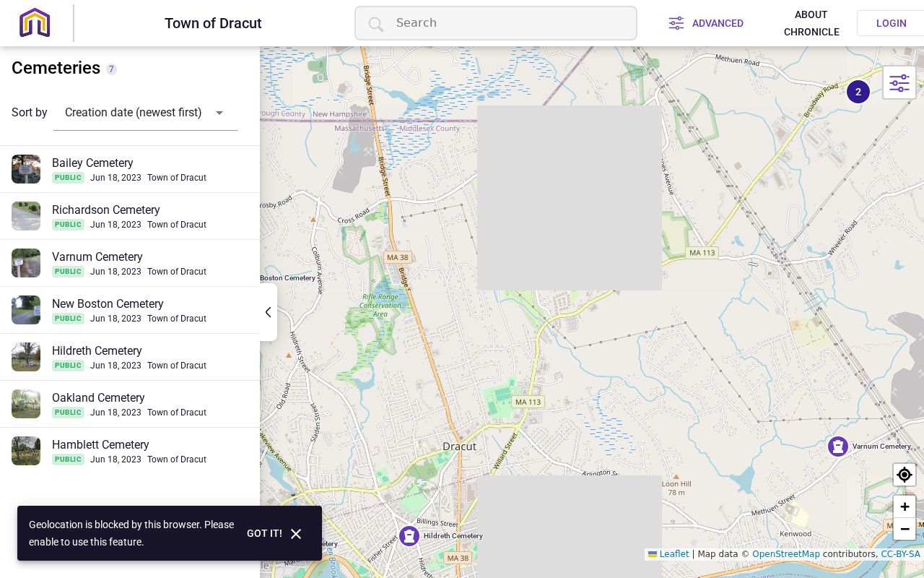
Task: Select Richardson Cemetery list entry title
Action: click(x=106, y=210)
